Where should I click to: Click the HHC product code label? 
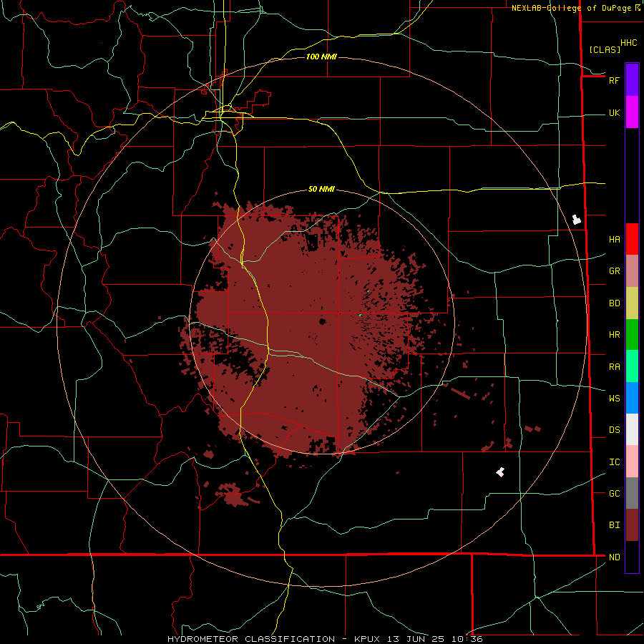(628, 43)
